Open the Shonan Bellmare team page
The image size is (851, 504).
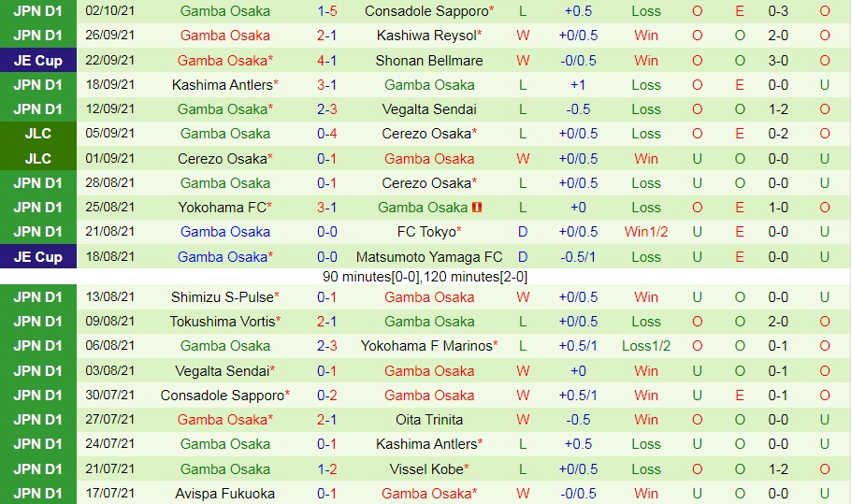click(429, 60)
